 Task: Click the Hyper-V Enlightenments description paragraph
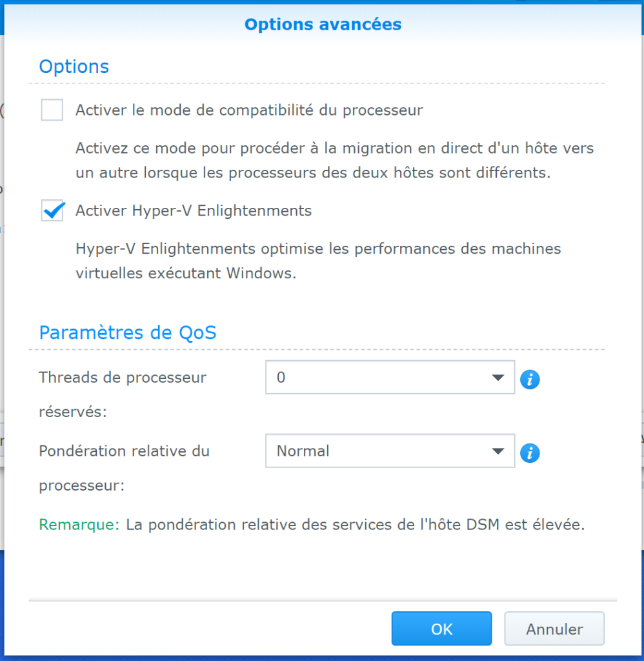318,260
